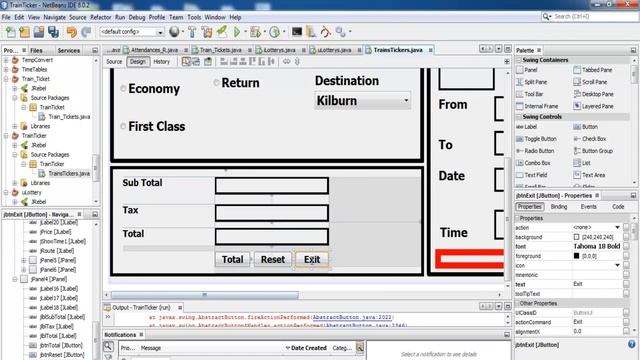Expand the TempConvert project node
The width and height of the screenshot is (640, 360).
pos(6,60)
